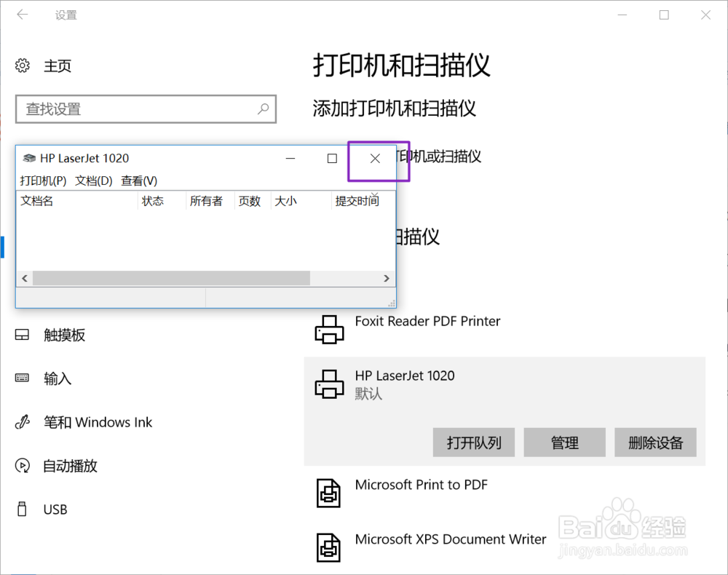This screenshot has width=728, height=575.
Task: Click the 管理 button
Action: [x=565, y=443]
